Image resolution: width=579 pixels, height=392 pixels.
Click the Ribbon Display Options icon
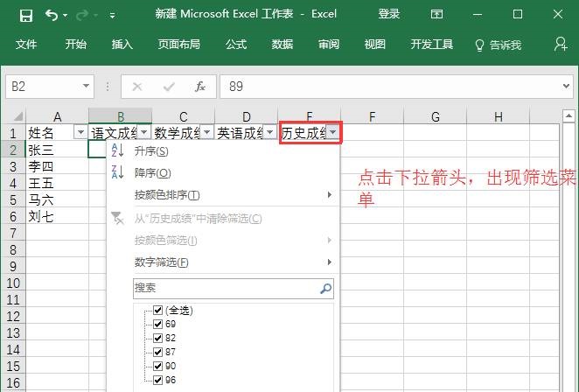click(436, 15)
